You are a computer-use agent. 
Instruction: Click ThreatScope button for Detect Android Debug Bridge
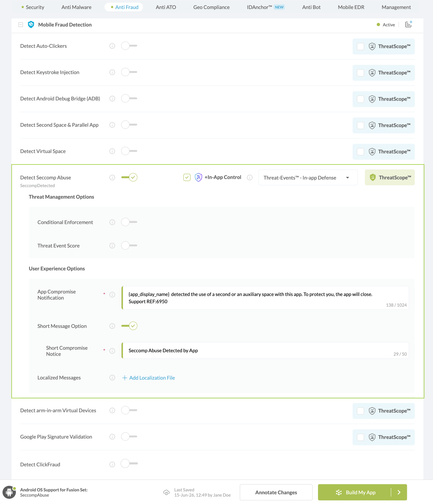tap(383, 99)
